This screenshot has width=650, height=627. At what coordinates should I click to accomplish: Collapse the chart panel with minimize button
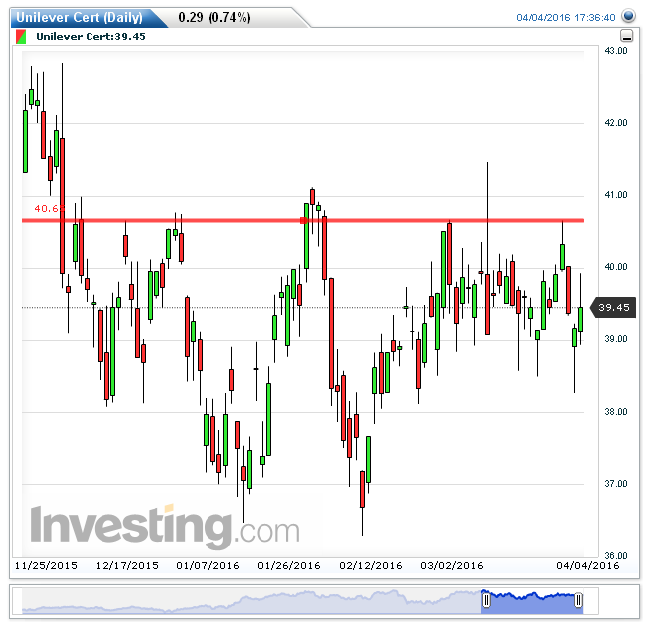(626, 36)
